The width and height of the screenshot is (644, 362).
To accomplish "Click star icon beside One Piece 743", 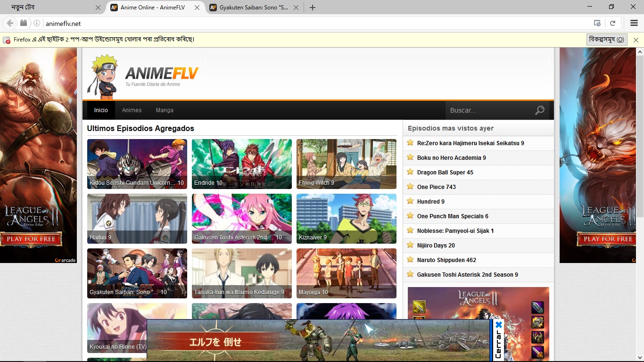I will (410, 187).
